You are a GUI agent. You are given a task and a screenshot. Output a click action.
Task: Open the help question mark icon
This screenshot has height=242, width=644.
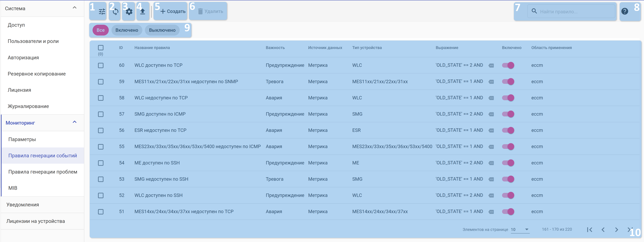624,12
